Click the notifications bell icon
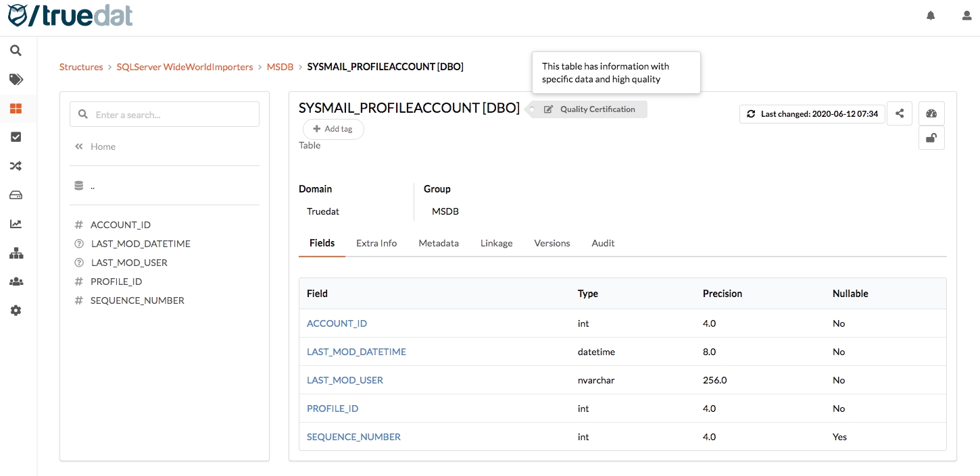Viewport: 980px width, 476px height. (x=931, y=16)
